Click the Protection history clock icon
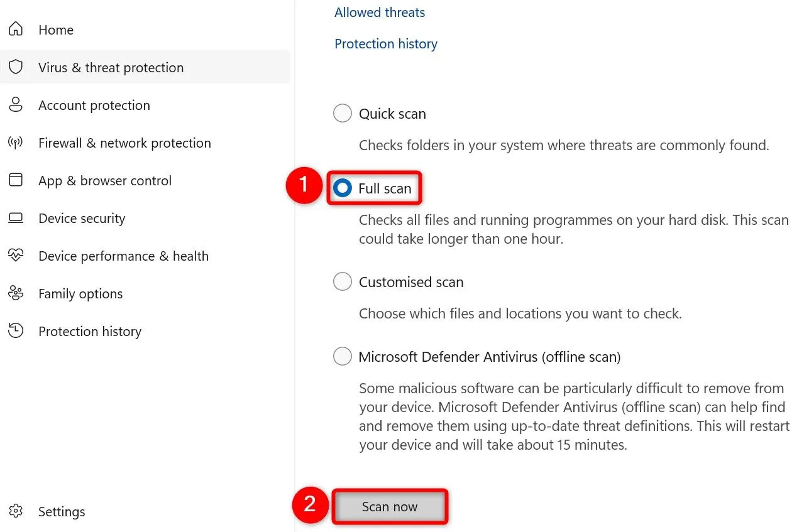The width and height of the screenshot is (809, 532). click(16, 331)
